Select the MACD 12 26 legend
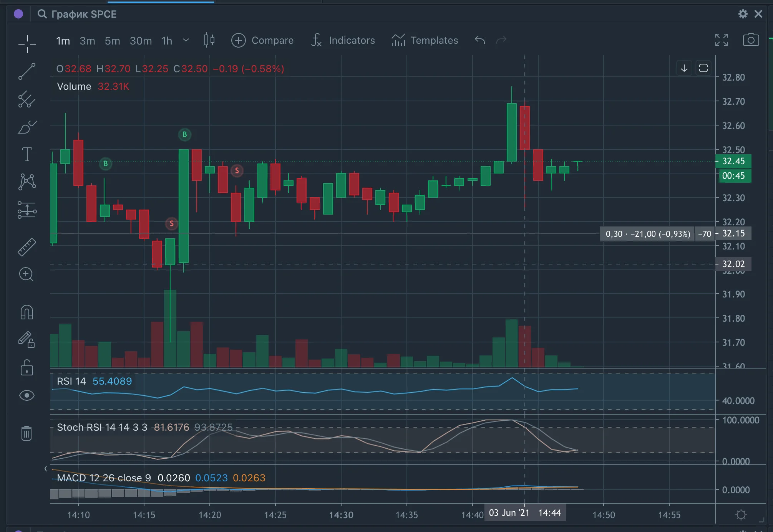This screenshot has height=532, width=773. pos(104,478)
